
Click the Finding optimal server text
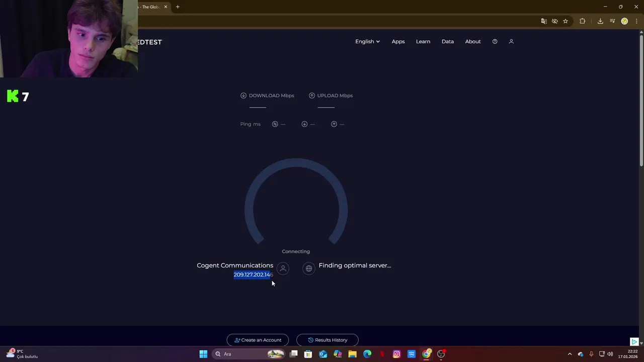click(355, 265)
